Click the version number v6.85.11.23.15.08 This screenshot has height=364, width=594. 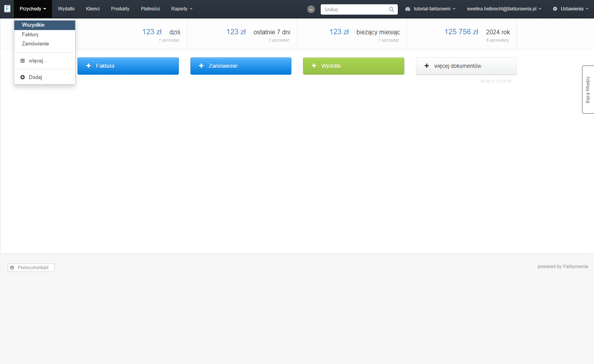pos(496,81)
